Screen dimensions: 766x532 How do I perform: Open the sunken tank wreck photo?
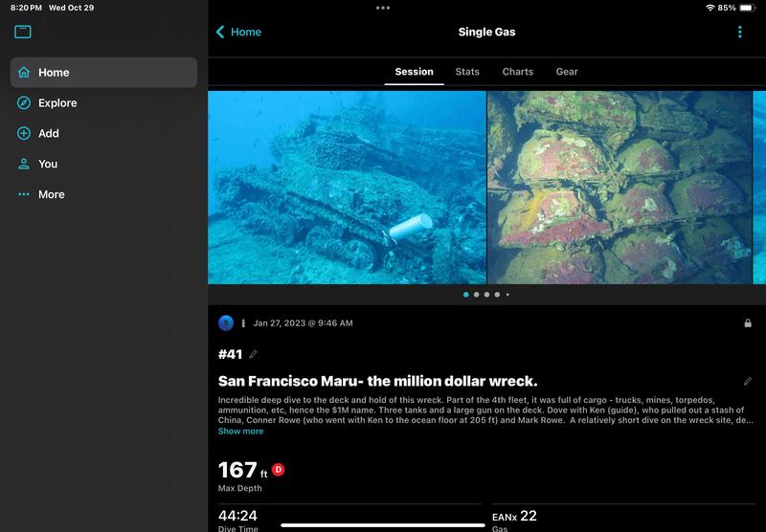pyautogui.click(x=347, y=188)
